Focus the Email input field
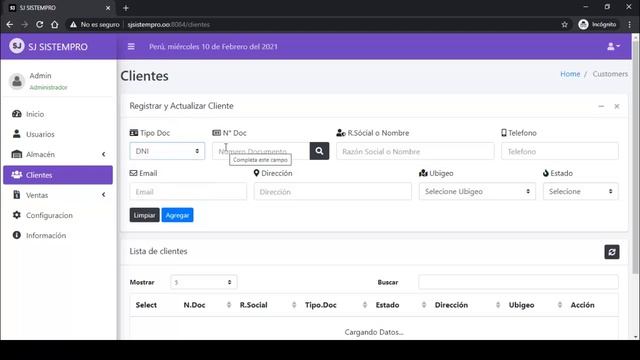Viewport: 640px width, 360px height. tap(188, 191)
